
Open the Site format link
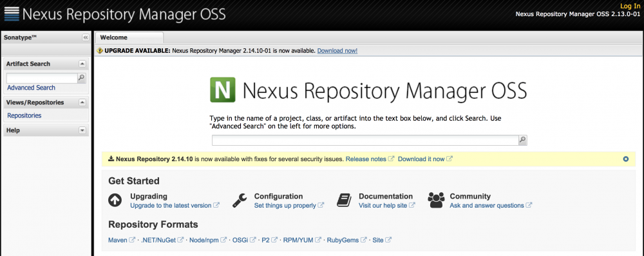point(378,240)
